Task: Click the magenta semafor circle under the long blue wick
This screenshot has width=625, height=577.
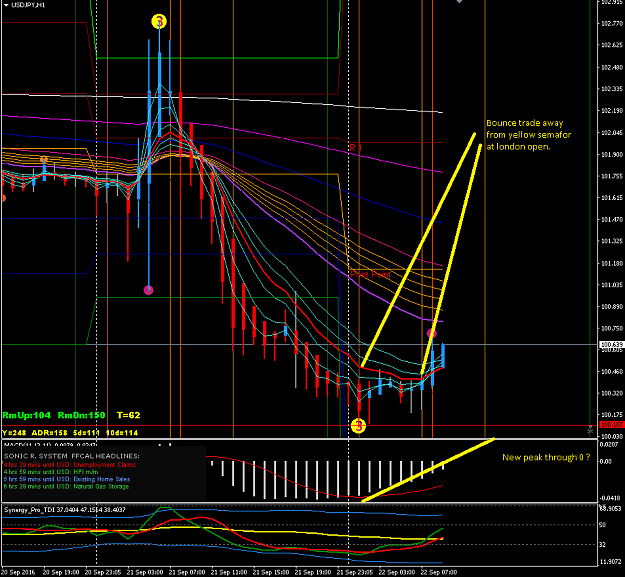Action: pos(148,290)
